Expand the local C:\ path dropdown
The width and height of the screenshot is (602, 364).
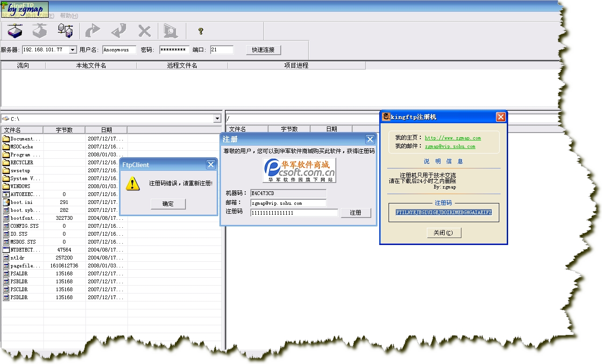tap(217, 119)
